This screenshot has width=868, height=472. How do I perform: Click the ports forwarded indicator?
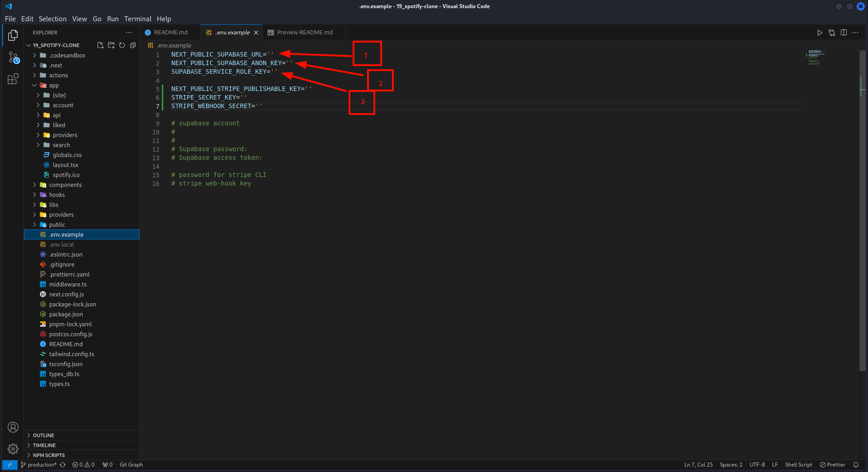click(x=108, y=465)
